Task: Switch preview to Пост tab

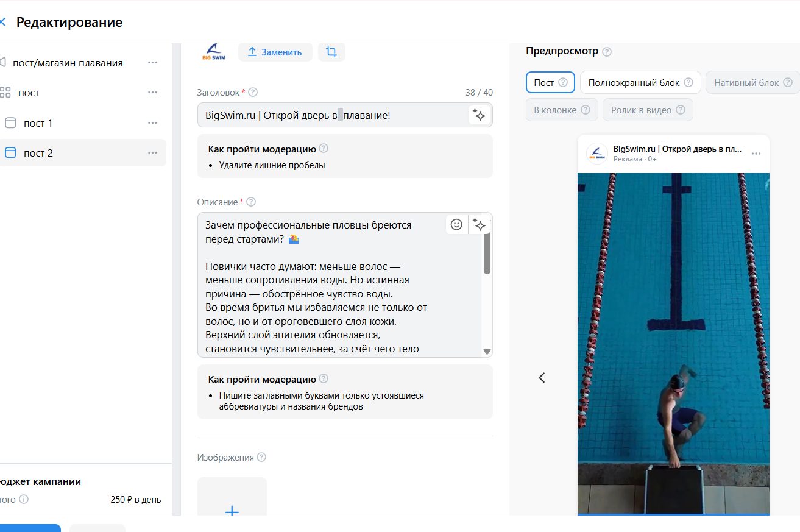Action: pos(550,82)
